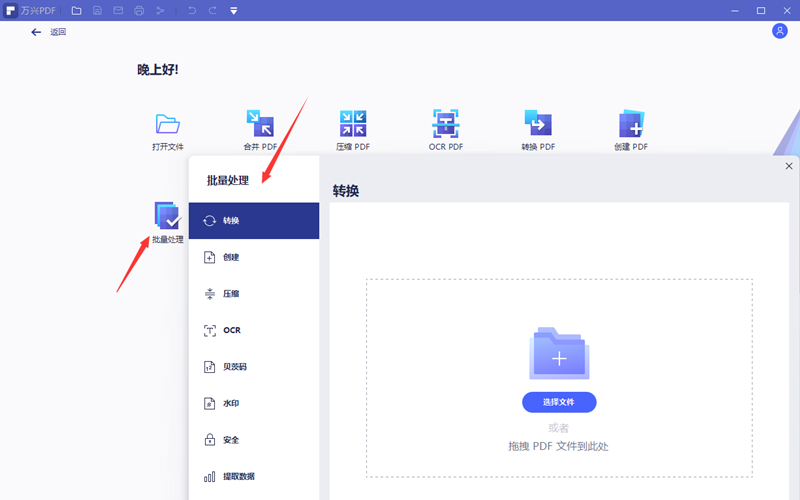The width and height of the screenshot is (800, 500).
Task: Launch the Compress PDF tool
Action: [x=353, y=124]
